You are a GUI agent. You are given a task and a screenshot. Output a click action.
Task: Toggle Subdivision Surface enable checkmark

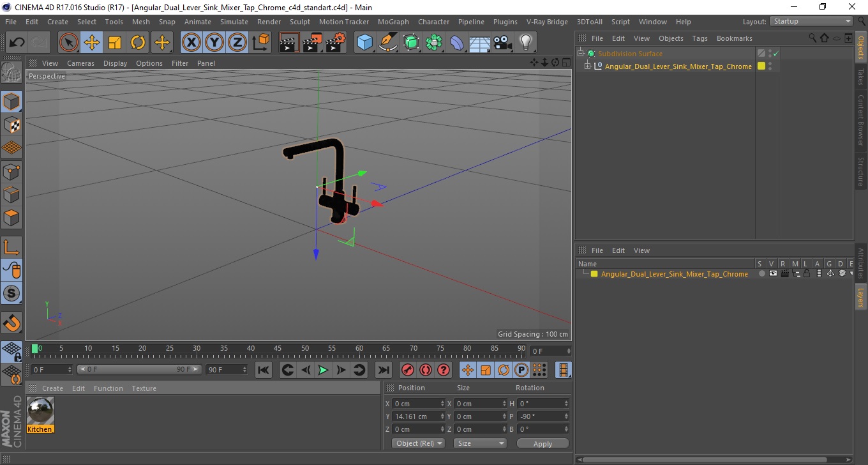775,54
